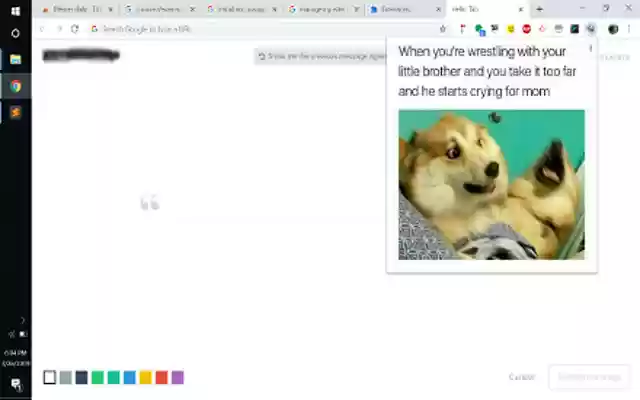
Task: Select the blue color swatch
Action: (129, 377)
